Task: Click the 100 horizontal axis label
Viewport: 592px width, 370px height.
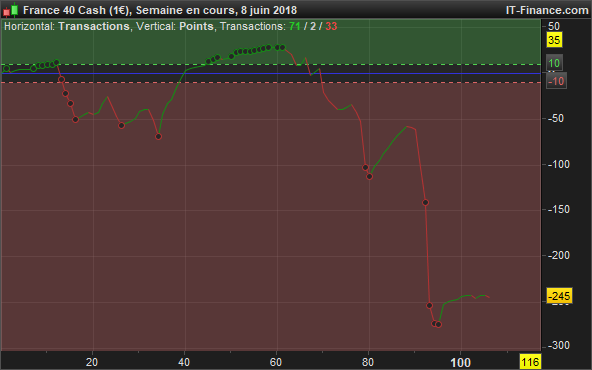Action: [461, 362]
